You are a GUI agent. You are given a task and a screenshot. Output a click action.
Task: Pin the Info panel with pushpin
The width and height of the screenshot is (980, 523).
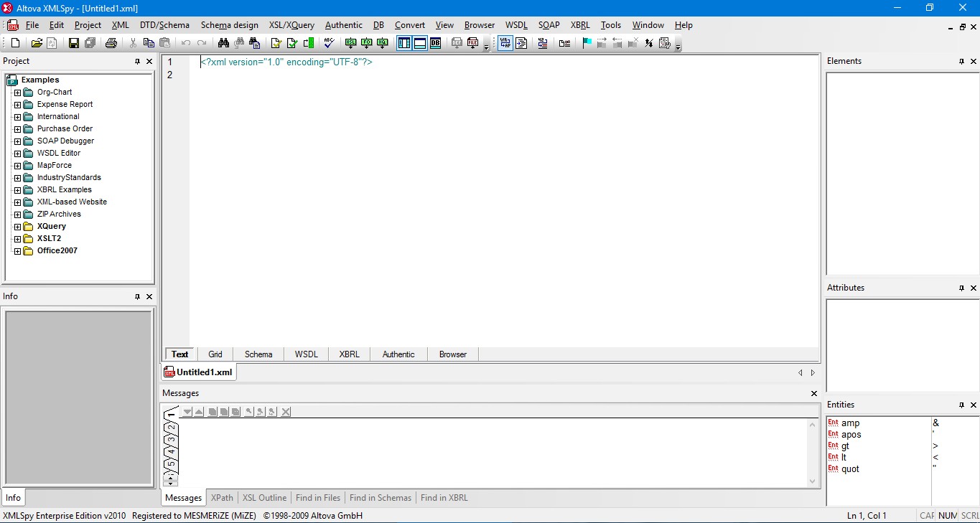coord(137,297)
